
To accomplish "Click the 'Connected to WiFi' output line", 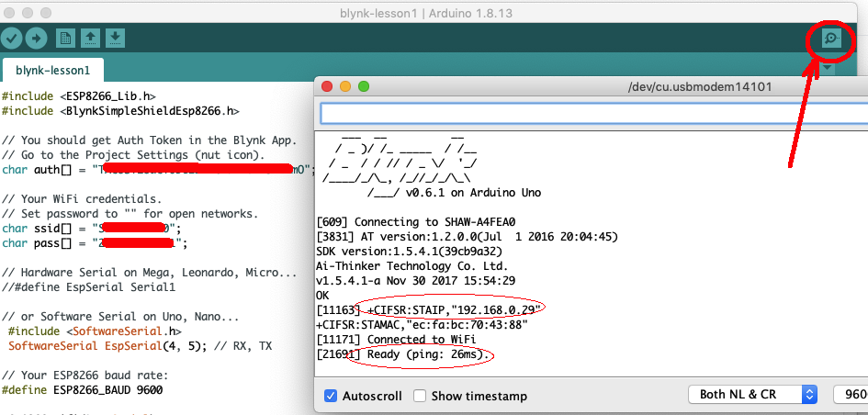I will [397, 339].
